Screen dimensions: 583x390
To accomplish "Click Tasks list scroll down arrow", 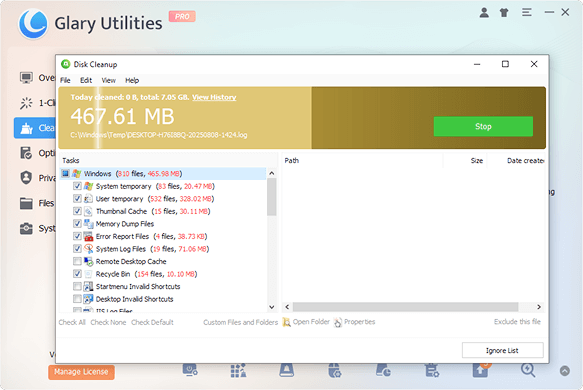I will tap(272, 307).
